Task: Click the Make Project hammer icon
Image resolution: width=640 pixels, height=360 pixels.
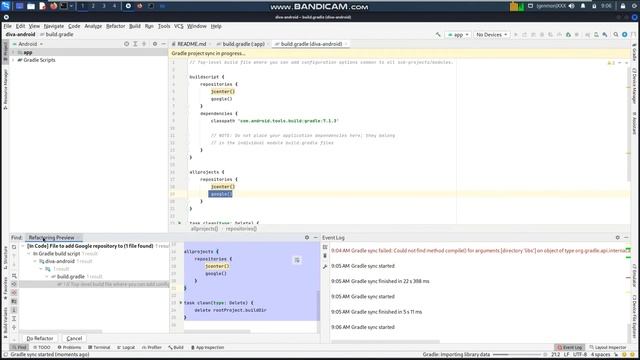Action: click(438, 35)
